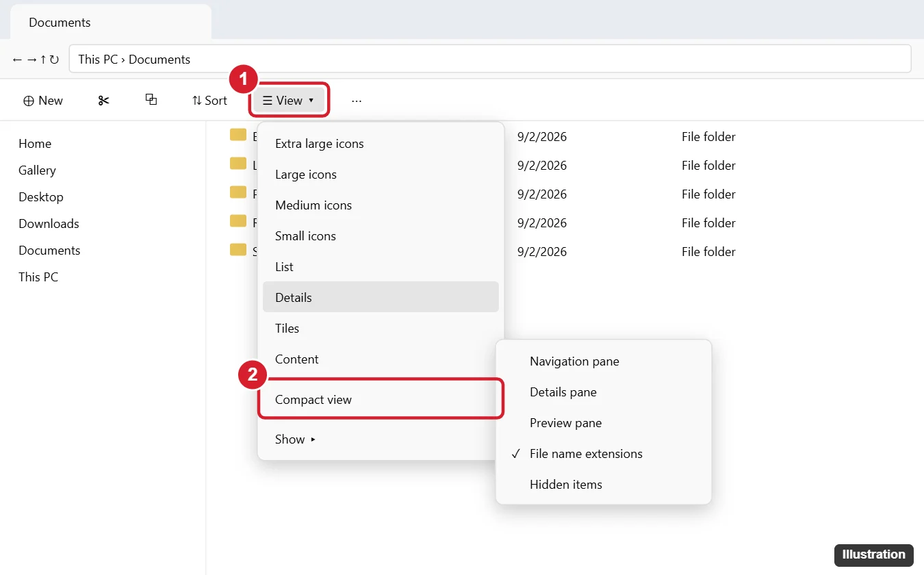Expand the Show submenu
The image size is (924, 575).
pyautogui.click(x=381, y=439)
